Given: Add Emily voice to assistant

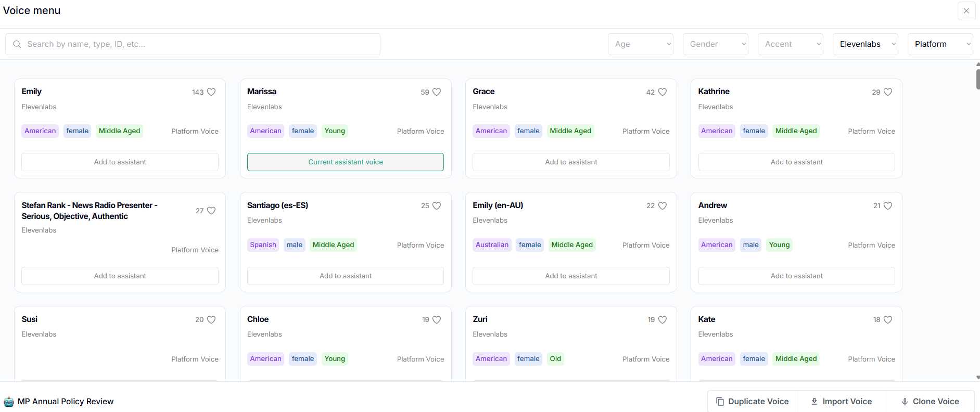Looking at the screenshot, I should coord(120,162).
